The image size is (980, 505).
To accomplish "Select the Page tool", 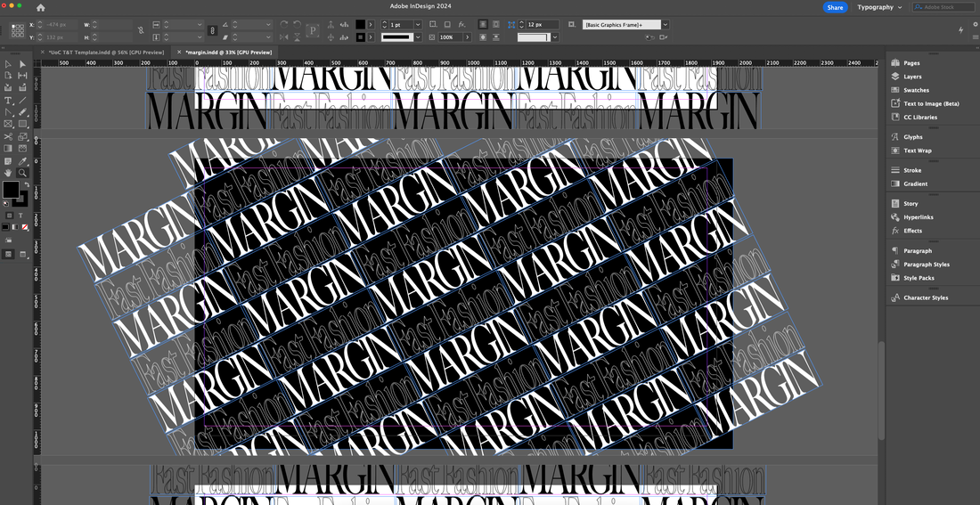I will (x=8, y=76).
